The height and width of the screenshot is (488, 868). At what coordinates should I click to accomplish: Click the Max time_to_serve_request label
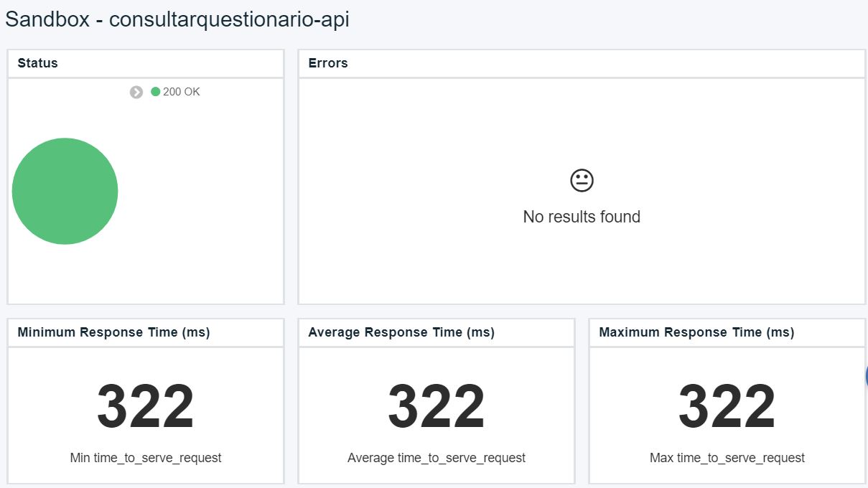click(x=727, y=458)
